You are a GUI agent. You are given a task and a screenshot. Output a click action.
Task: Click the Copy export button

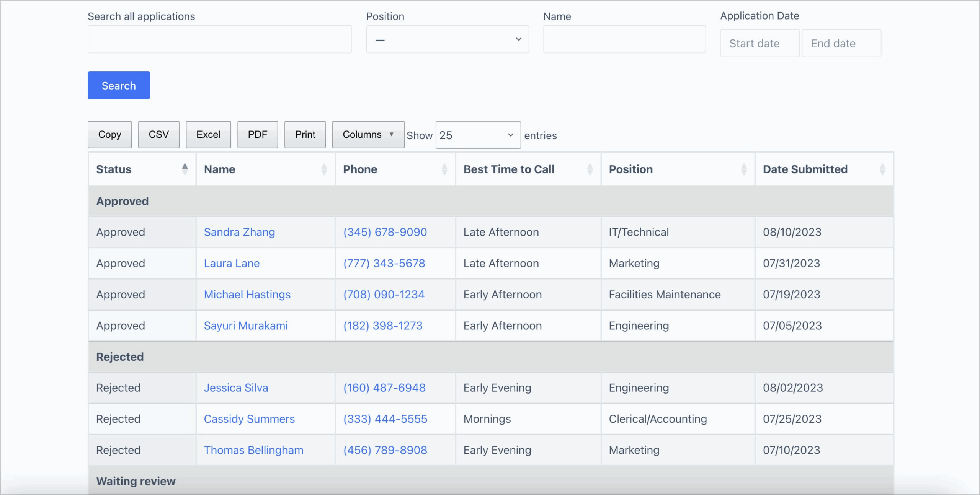tap(109, 135)
